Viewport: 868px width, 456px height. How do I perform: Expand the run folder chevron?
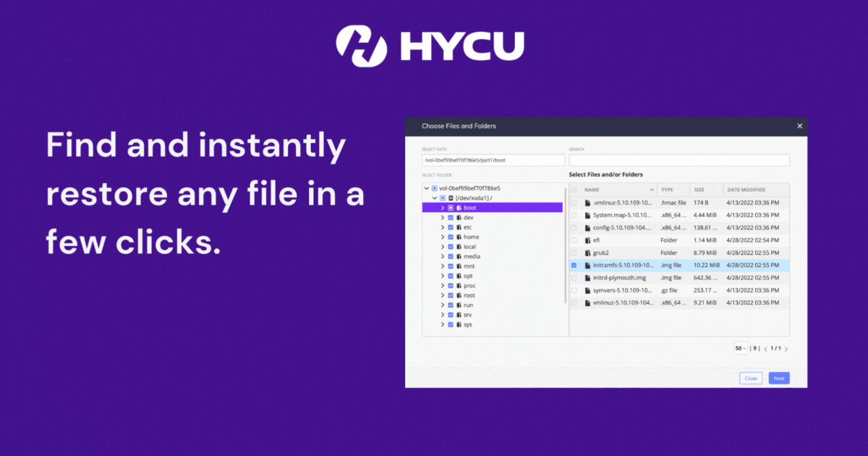point(443,305)
